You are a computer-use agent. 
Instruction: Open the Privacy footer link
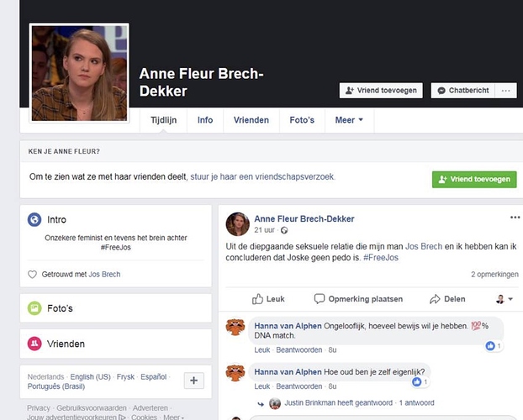pyautogui.click(x=39, y=408)
